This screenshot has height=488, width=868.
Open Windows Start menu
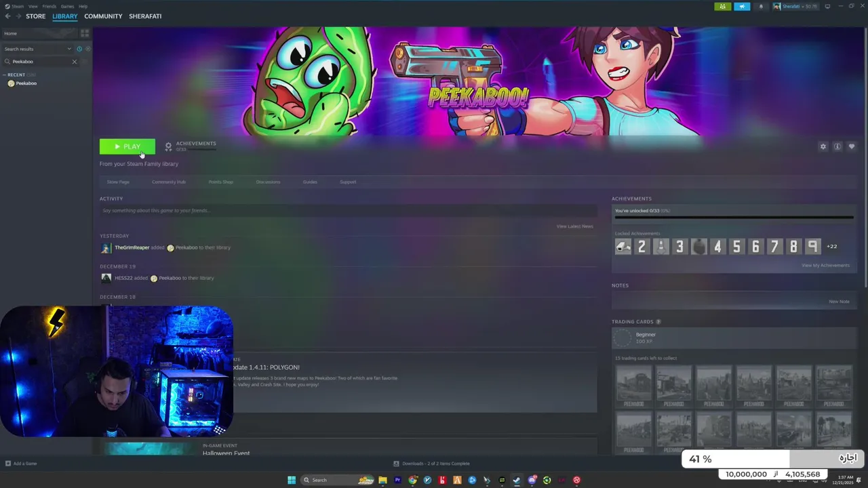[292, 480]
